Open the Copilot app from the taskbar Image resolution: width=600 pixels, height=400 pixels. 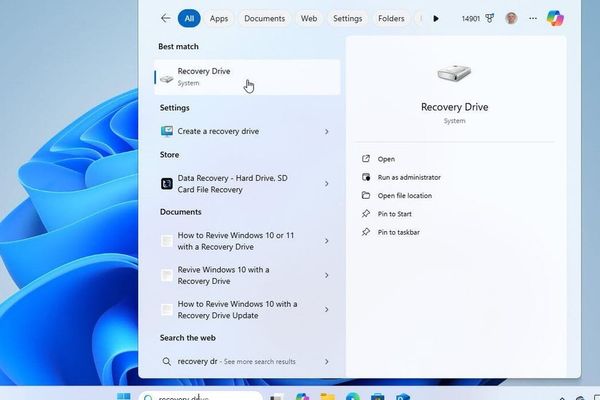302,397
